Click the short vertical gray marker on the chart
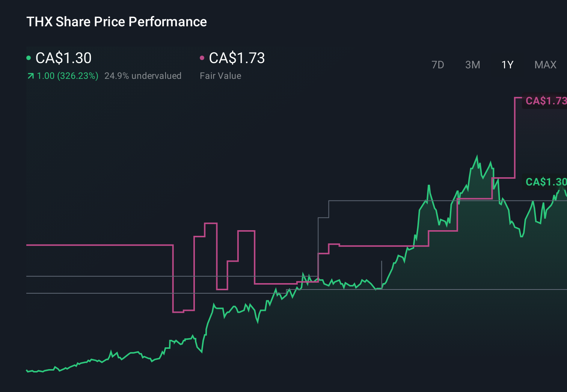567x392 pixels. 382,274
